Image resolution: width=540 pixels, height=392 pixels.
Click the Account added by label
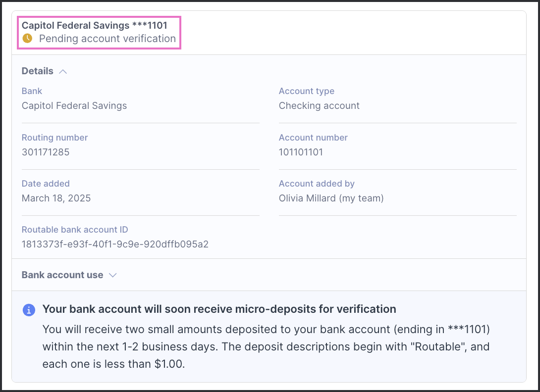(317, 184)
